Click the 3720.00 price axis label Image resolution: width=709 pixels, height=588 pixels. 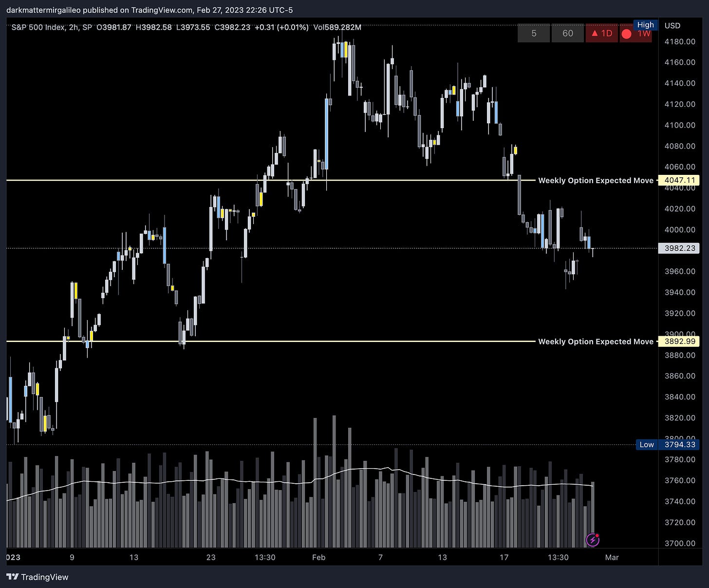click(x=680, y=522)
